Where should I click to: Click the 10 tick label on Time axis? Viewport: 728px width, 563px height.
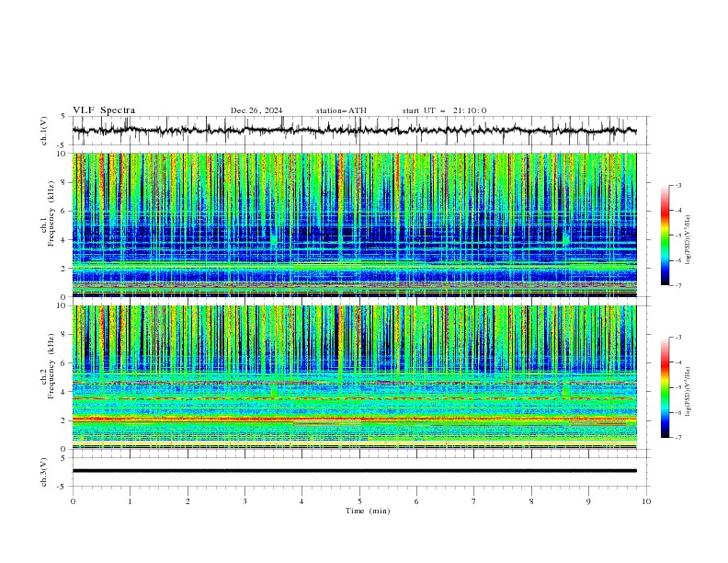646,501
